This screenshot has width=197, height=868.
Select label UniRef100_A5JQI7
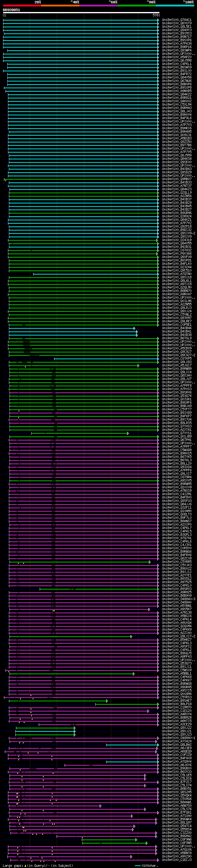(x=176, y=365)
